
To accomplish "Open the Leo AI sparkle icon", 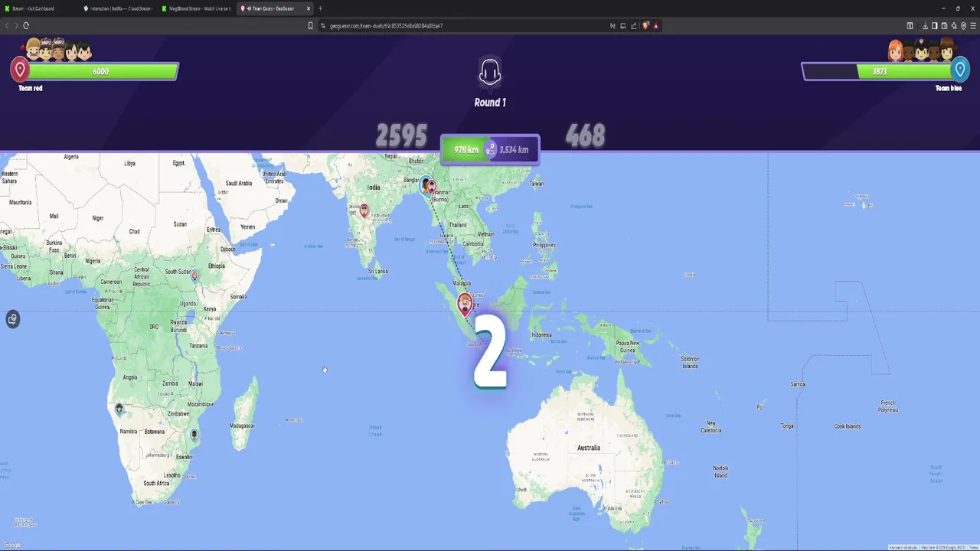I will tap(954, 25).
